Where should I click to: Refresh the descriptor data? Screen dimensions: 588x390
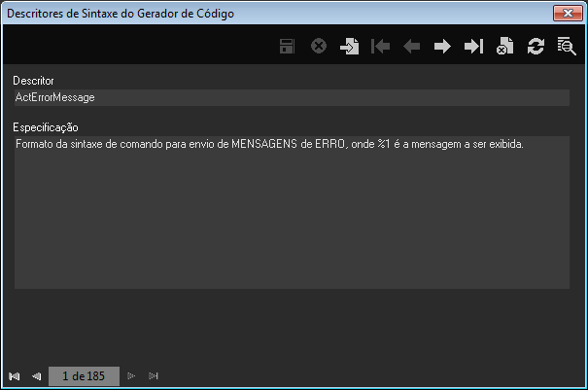536,47
